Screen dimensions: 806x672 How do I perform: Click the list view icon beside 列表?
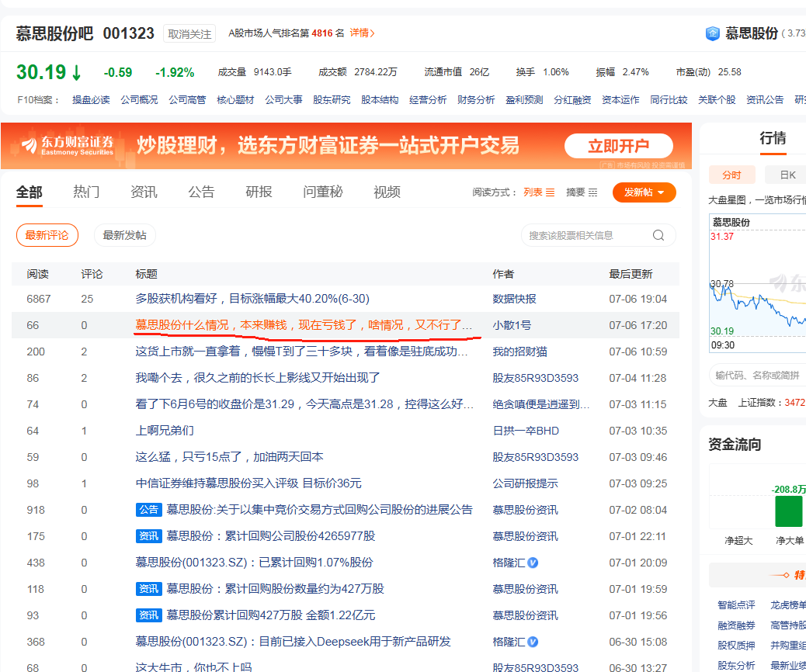[x=550, y=192]
